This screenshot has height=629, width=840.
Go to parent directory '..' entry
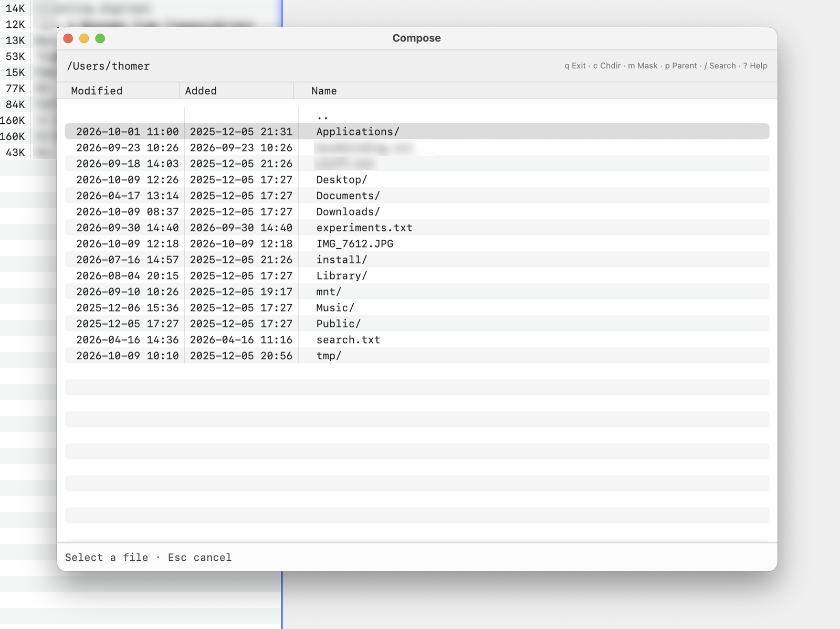417,116
